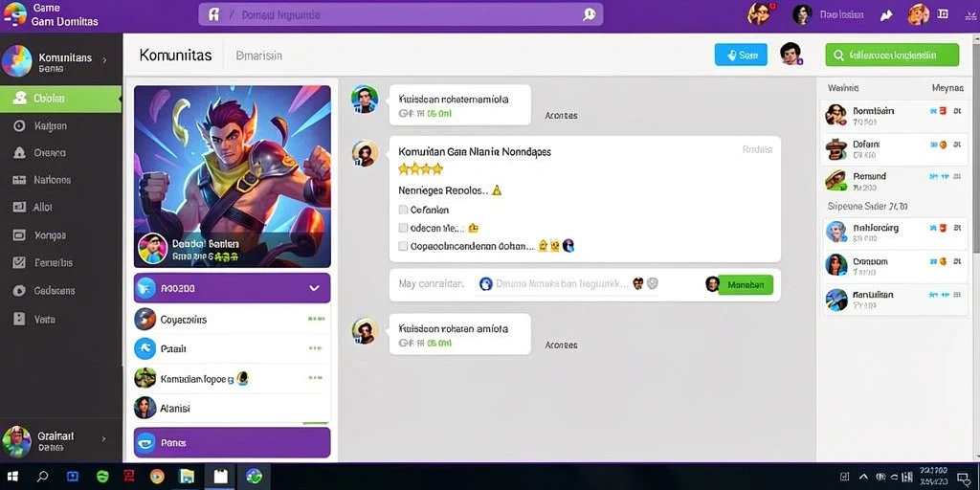This screenshot has height=490, width=980.
Task: Click the taskbar search magnifier icon
Action: click(x=42, y=477)
